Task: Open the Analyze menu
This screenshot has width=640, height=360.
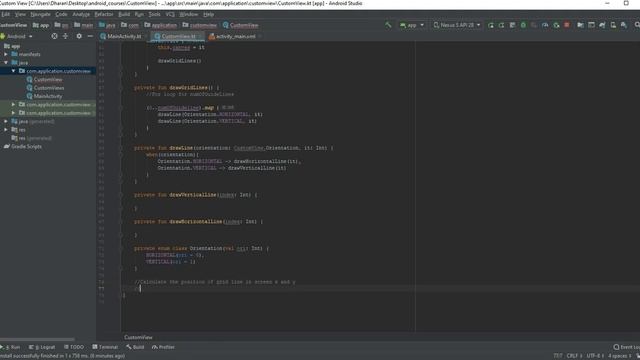Action: click(x=81, y=14)
